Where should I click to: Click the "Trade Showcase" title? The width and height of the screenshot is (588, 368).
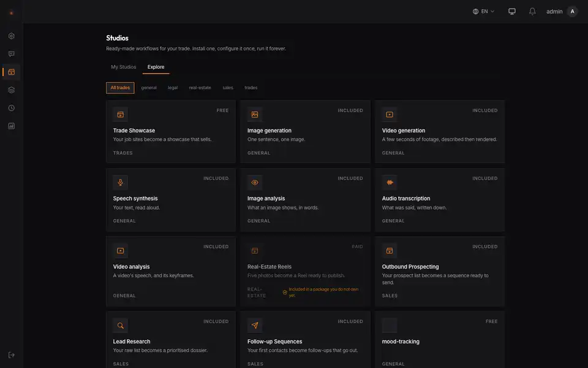pos(134,131)
